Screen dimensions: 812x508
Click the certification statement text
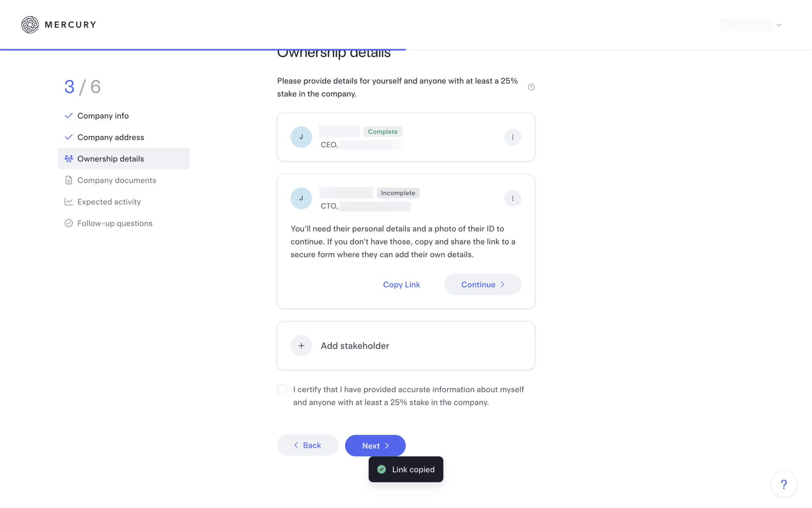point(409,396)
